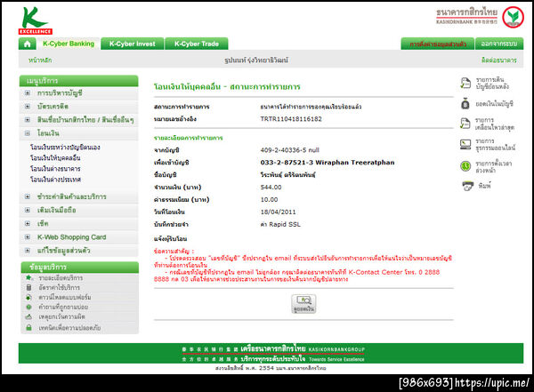Open การตั้งค่าข้อมูลส่วนตัว tab

[438, 44]
